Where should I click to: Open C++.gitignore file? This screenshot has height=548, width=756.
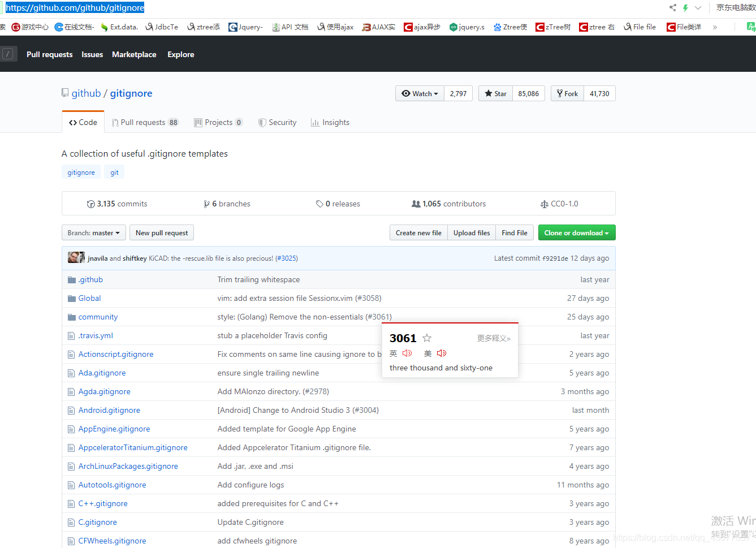coord(103,503)
